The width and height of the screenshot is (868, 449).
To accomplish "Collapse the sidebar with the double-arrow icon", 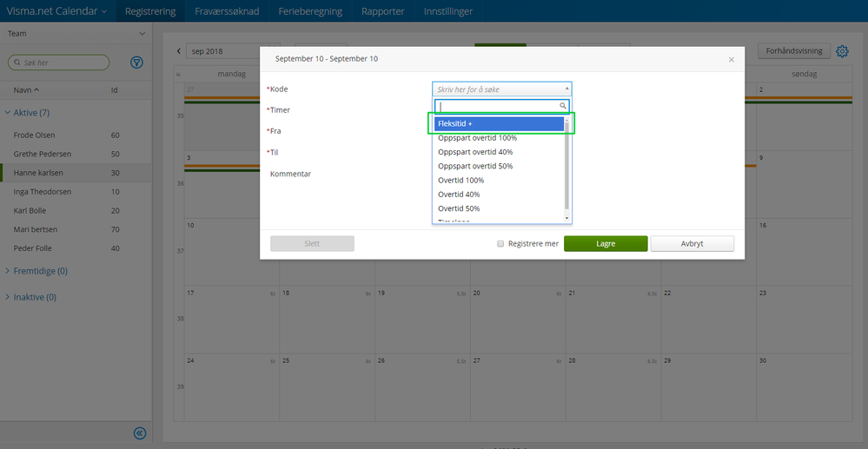I will coord(140,433).
